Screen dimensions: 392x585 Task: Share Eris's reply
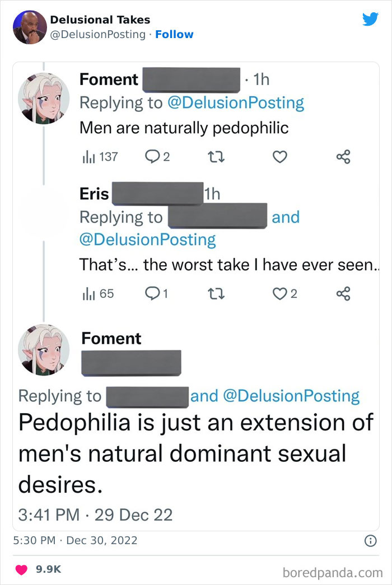(x=344, y=293)
